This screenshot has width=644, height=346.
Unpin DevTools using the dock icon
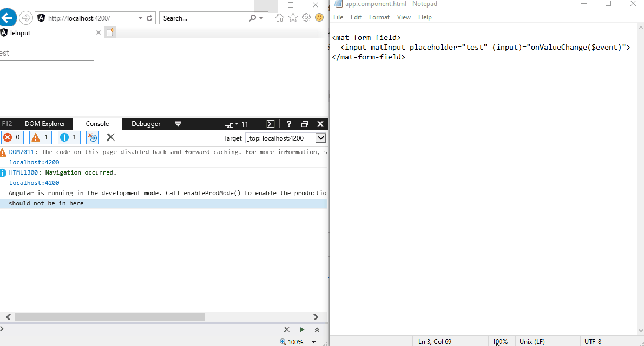304,124
